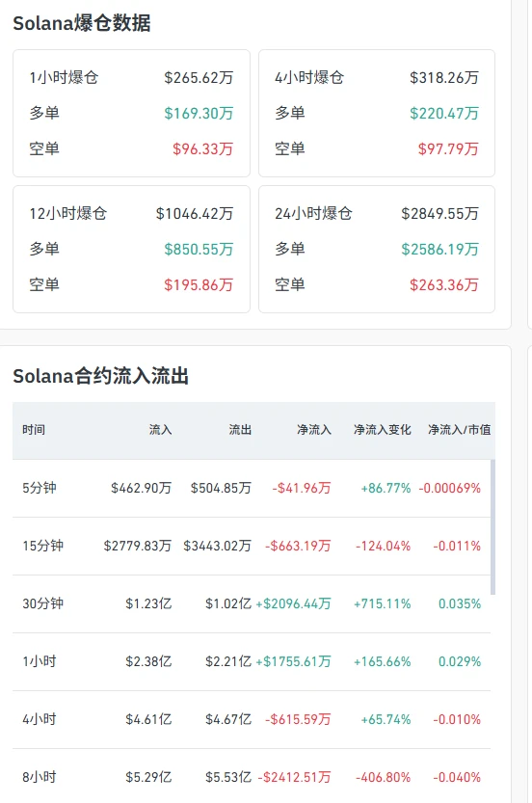Click the 0.029% ratio cell
The image size is (532, 803).
(x=460, y=661)
